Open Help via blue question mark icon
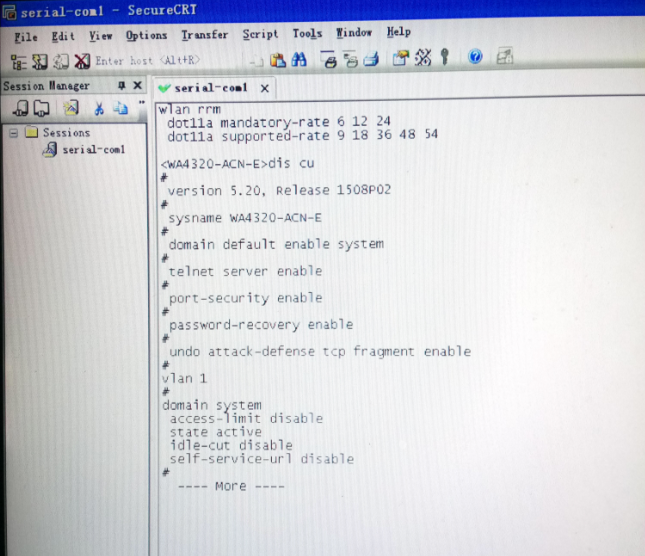The width and height of the screenshot is (645, 556). 475,56
